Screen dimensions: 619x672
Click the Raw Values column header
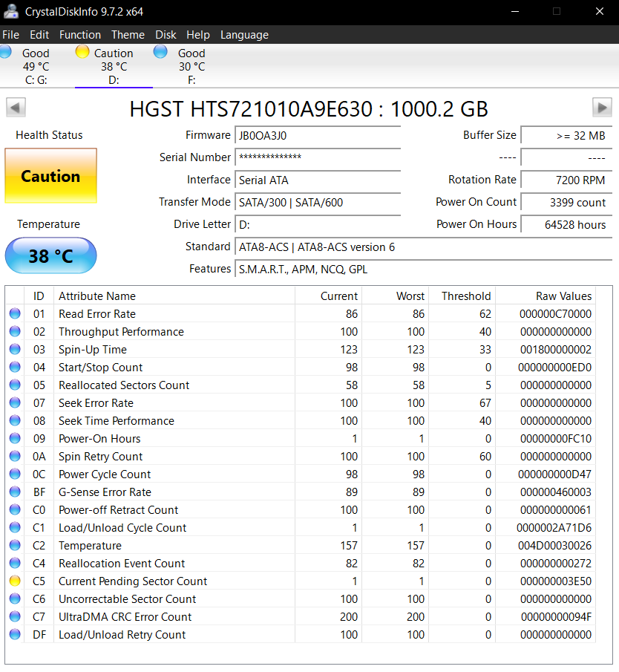point(546,296)
